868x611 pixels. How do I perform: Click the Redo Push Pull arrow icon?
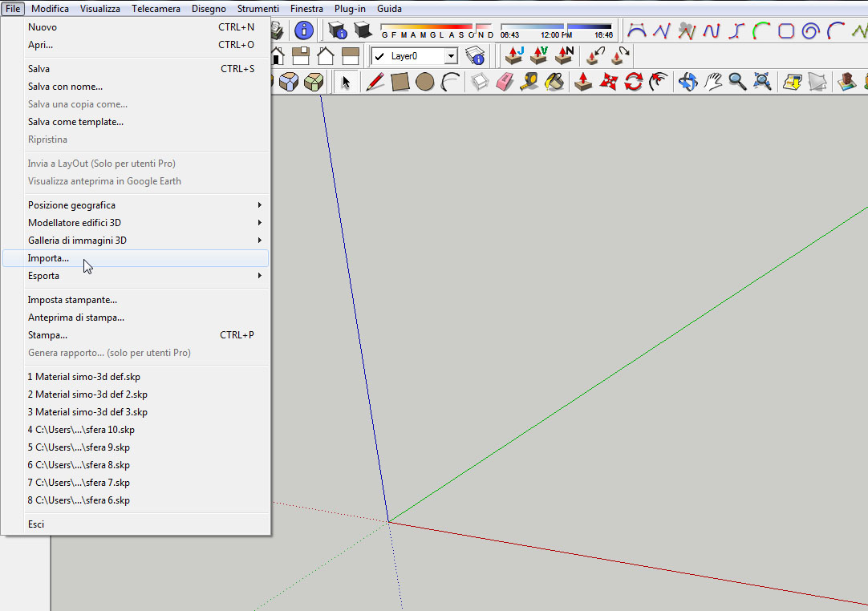coord(621,55)
